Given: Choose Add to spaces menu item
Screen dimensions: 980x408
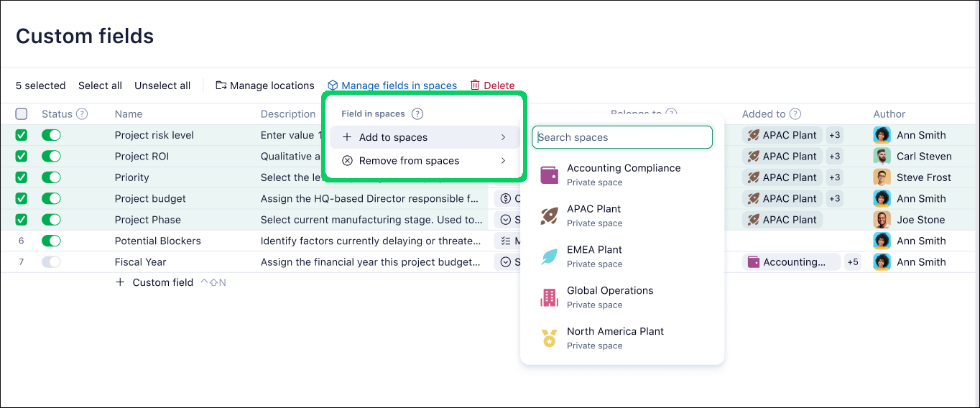Looking at the screenshot, I should [x=425, y=137].
